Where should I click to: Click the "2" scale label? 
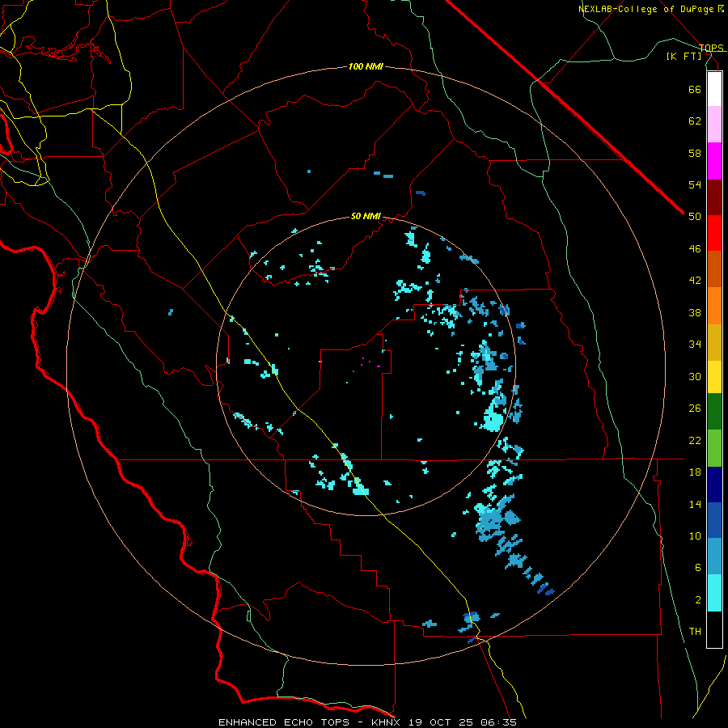[698, 600]
